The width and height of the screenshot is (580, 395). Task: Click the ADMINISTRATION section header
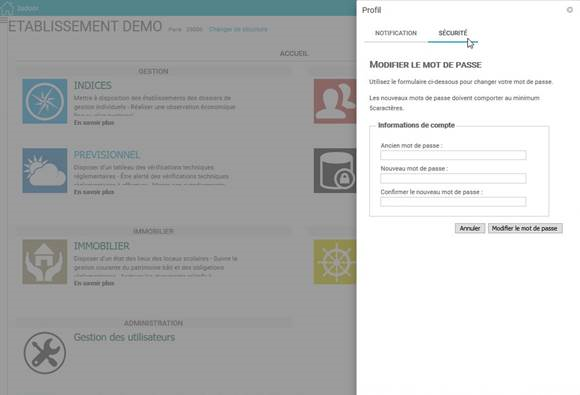point(153,323)
